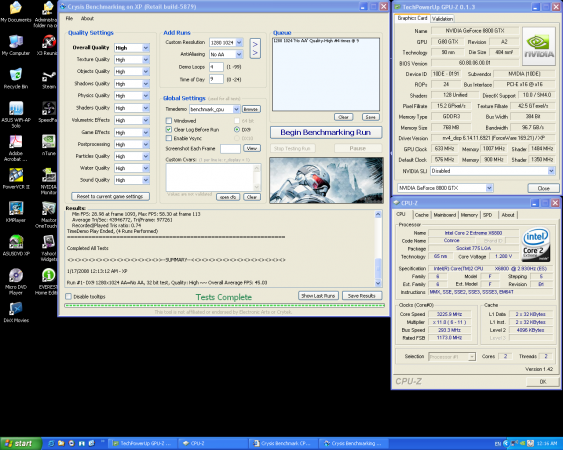The image size is (563, 450).
Task: Open the My Computer desktop icon
Action: tap(16, 45)
